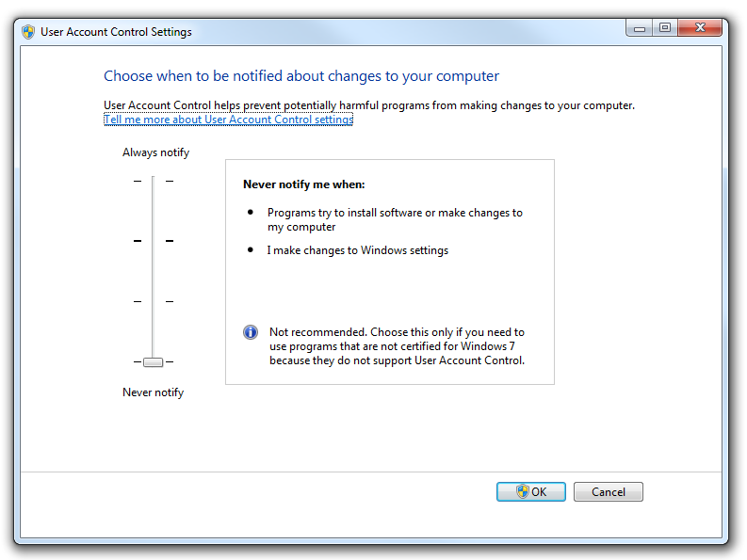Image resolution: width=747 pixels, height=560 pixels.
Task: Click the Never notify me when: heading
Action: (303, 184)
